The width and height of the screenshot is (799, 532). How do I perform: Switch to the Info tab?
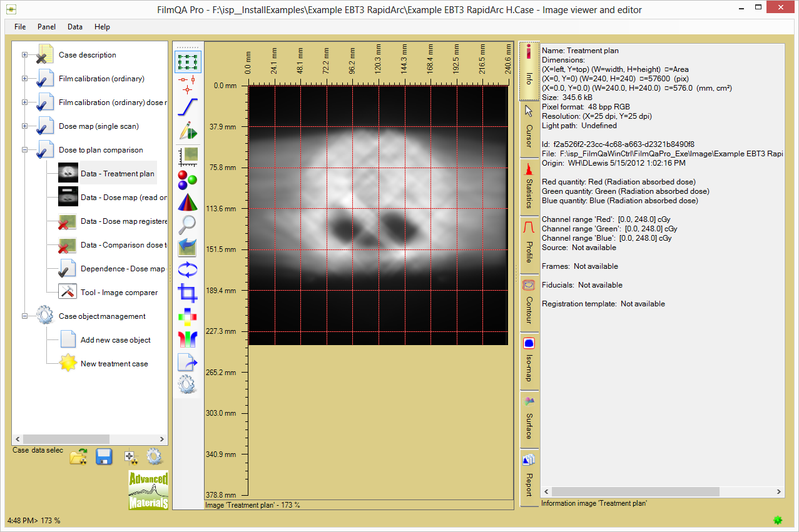[x=529, y=71]
